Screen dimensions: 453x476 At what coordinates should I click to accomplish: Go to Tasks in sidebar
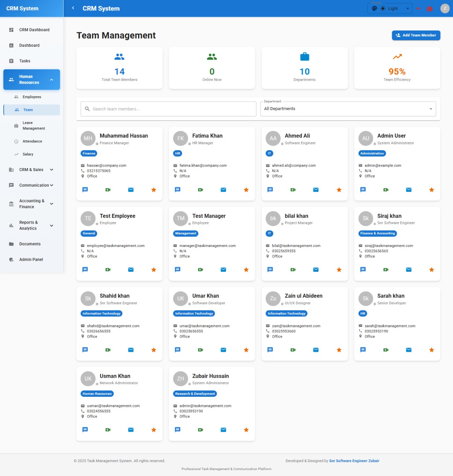(32, 61)
